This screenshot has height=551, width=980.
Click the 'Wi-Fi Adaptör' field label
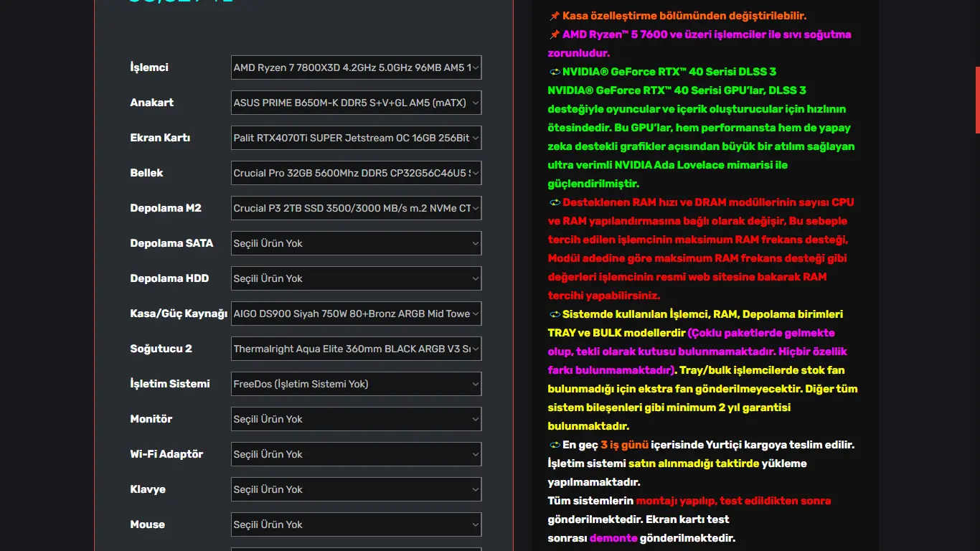coord(166,454)
